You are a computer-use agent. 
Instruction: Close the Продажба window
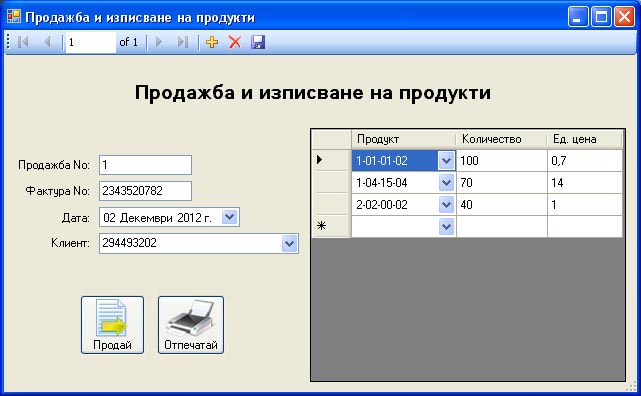click(625, 17)
